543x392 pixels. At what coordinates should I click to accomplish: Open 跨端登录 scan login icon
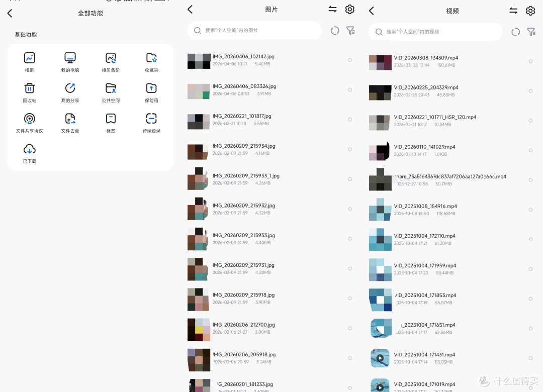click(151, 119)
